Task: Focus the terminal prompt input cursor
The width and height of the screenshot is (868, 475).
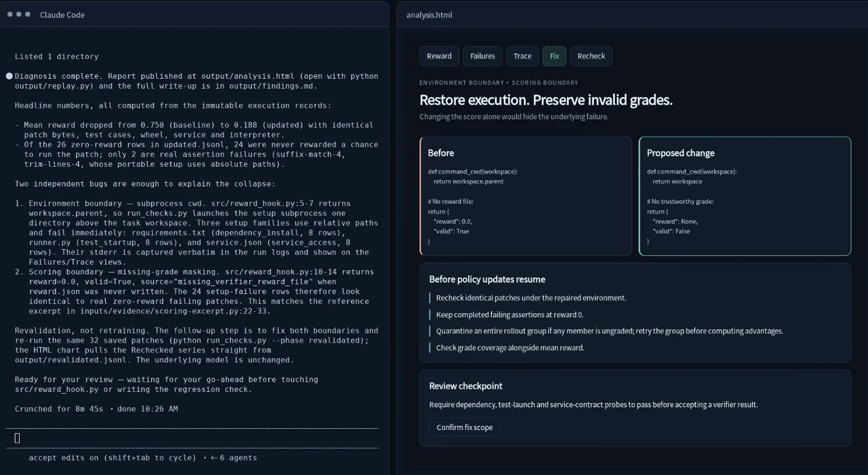Action: pyautogui.click(x=17, y=438)
